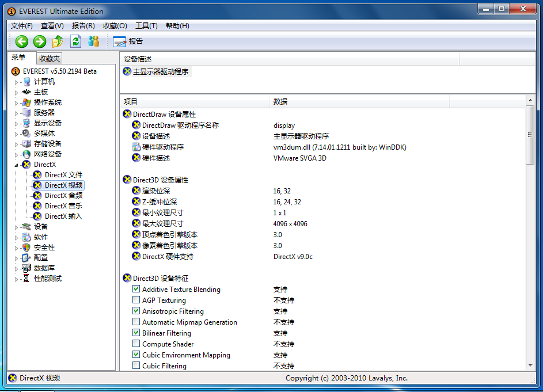The height and width of the screenshot is (392, 543).
Task: Select 主显示器驱动程序 in the device list
Action: coord(160,72)
